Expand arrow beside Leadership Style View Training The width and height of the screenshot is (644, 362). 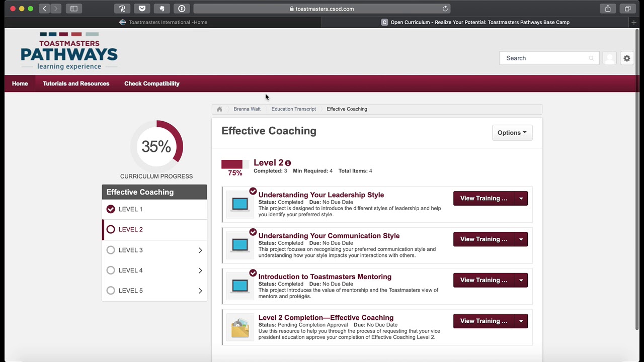pyautogui.click(x=521, y=198)
